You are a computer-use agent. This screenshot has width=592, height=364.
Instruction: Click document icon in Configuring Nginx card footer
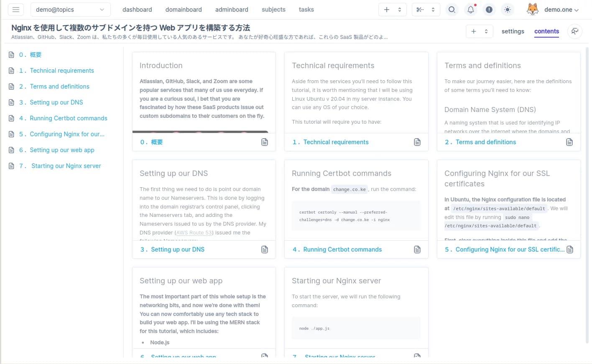coord(570,249)
